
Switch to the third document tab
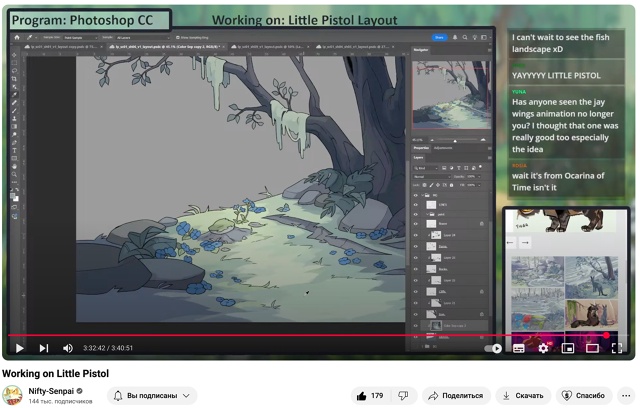coord(269,47)
